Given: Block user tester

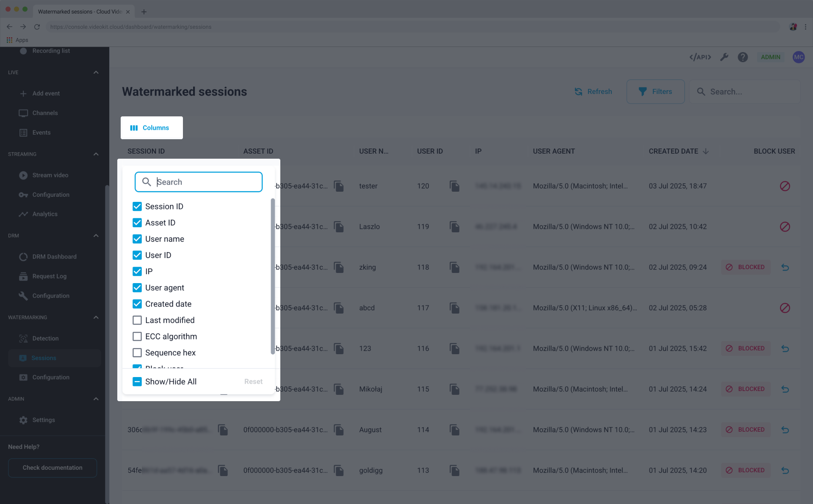Looking at the screenshot, I should tap(785, 186).
